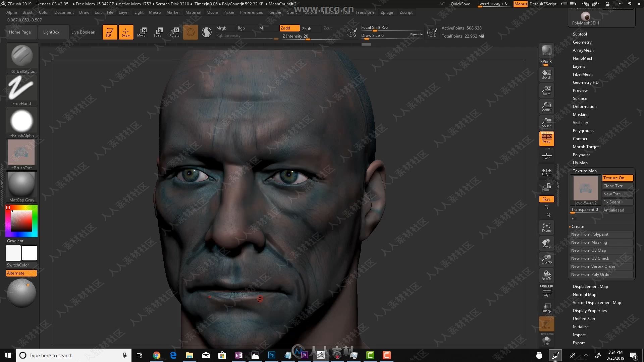Click the secondary color swatch

click(x=13, y=253)
